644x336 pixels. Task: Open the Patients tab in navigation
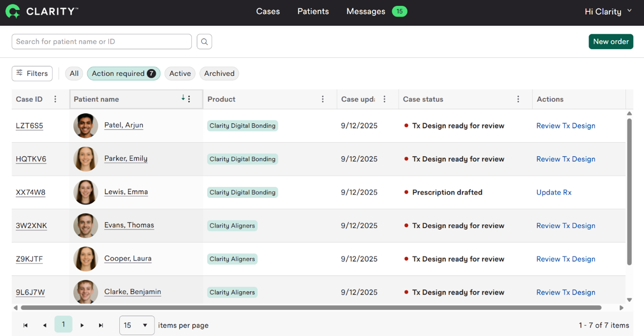313,12
